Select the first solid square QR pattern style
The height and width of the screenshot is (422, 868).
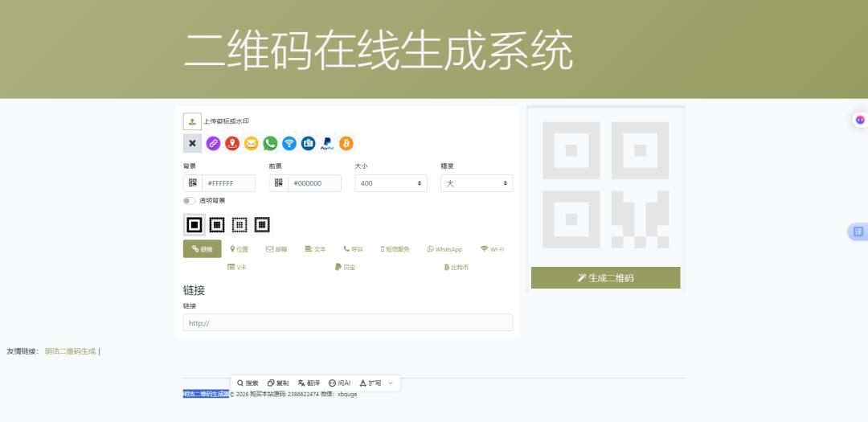194,225
